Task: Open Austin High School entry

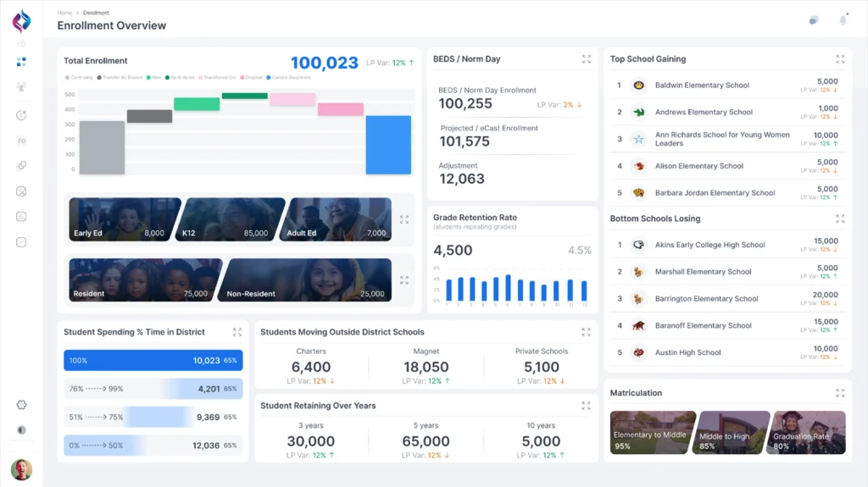Action: [687, 352]
